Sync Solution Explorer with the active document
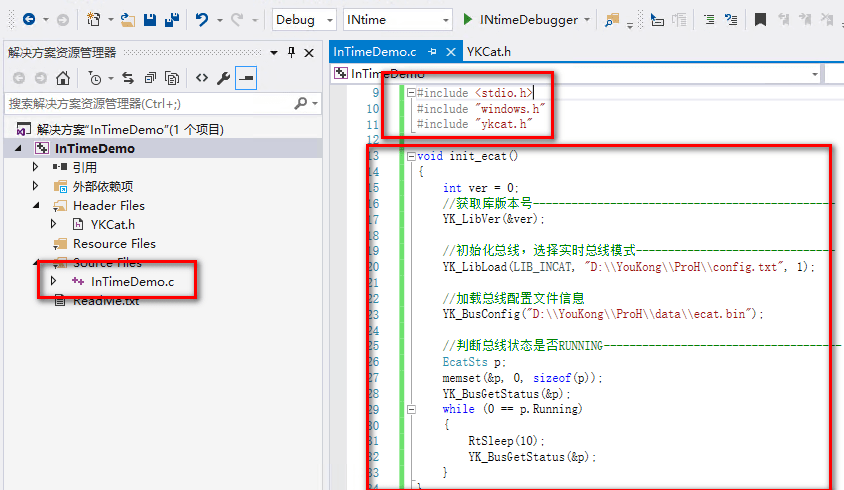The height and width of the screenshot is (490, 844). click(x=128, y=78)
